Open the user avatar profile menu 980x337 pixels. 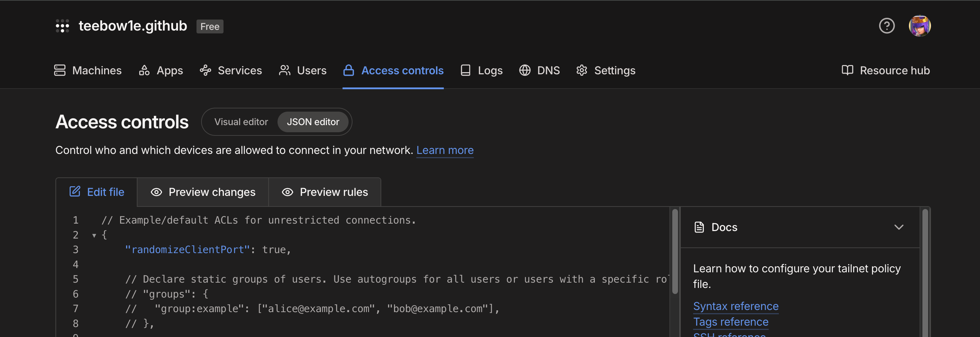point(920,26)
